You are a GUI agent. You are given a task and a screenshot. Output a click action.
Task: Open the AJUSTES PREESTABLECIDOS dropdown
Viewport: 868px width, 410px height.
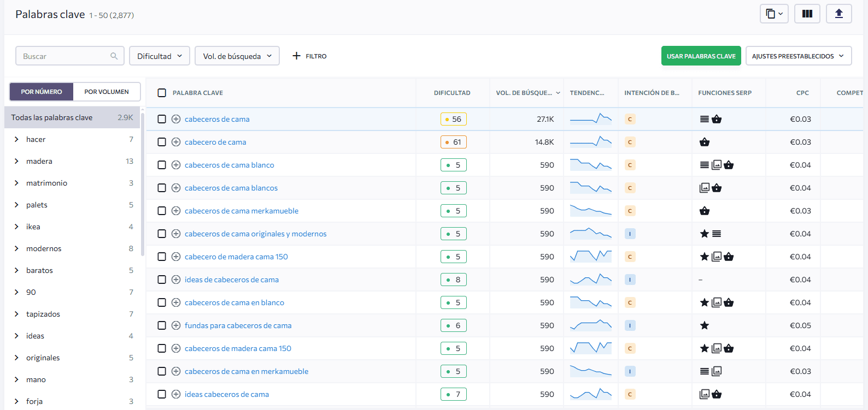tap(799, 56)
